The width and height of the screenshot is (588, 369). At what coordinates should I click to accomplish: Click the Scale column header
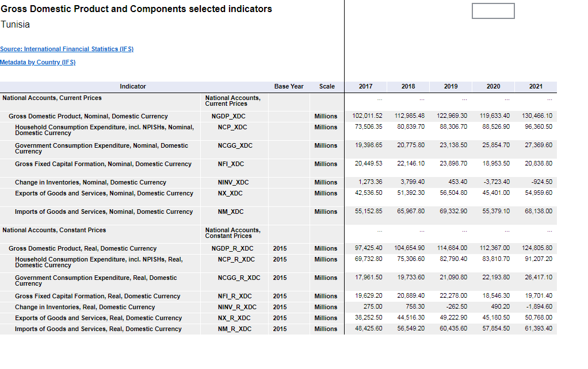(327, 86)
